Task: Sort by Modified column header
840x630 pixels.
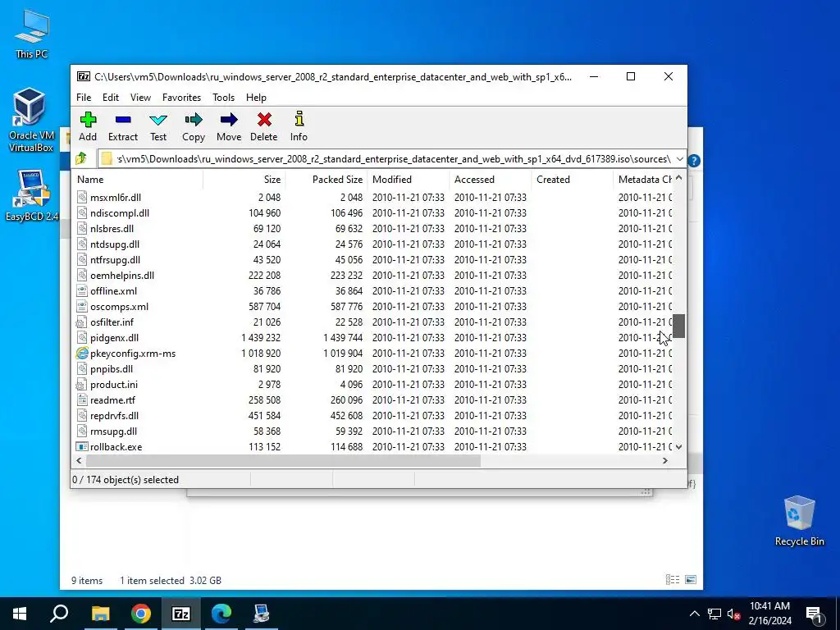Action: [409, 180]
